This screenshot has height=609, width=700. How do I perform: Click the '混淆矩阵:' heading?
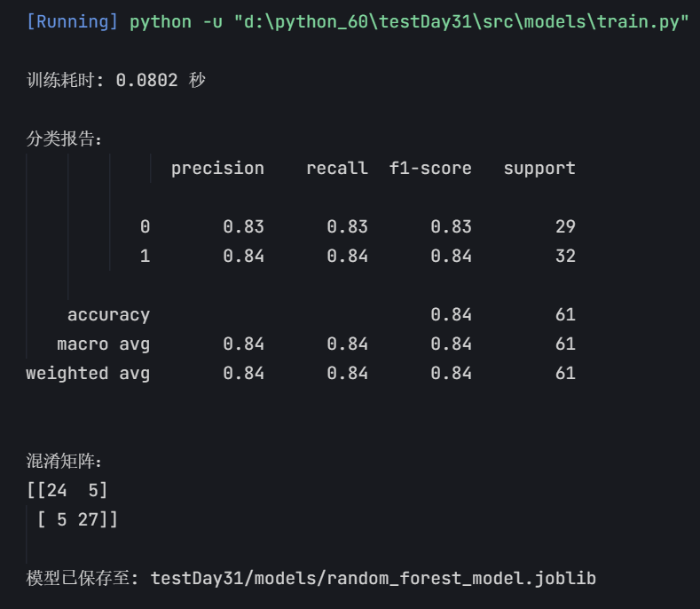(64, 461)
